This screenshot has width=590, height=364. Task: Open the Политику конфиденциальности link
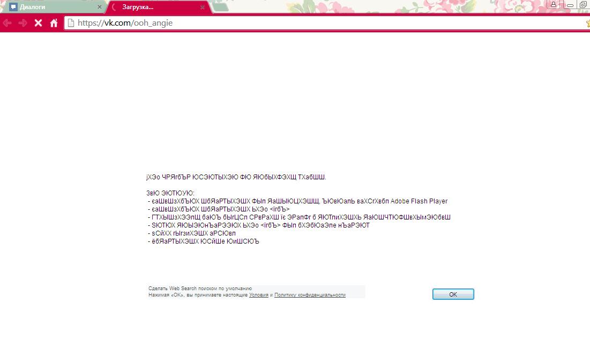coord(310,295)
